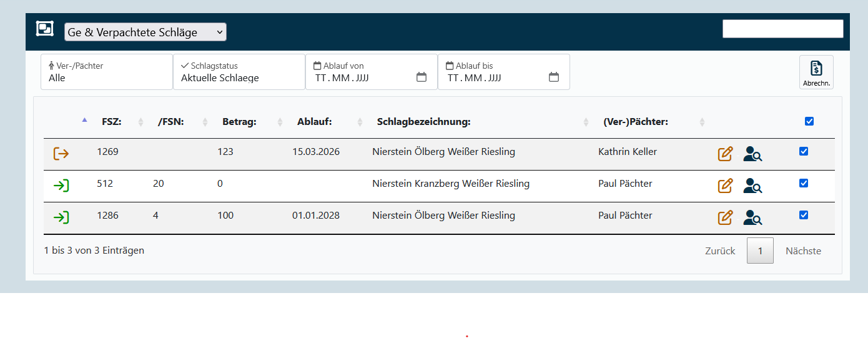Click the green incoming arrow for FSZ 512
Image resolution: width=868 pixels, height=338 pixels.
pos(61,186)
